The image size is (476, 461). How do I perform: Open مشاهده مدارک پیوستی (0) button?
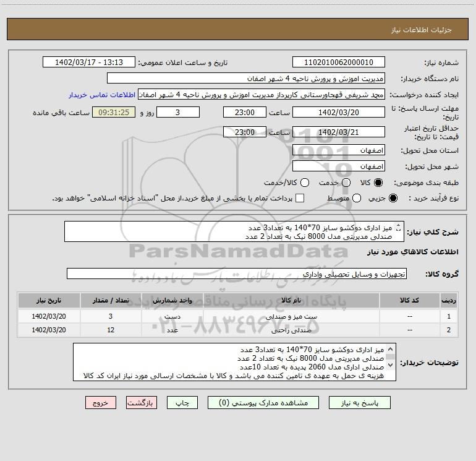[263, 403]
